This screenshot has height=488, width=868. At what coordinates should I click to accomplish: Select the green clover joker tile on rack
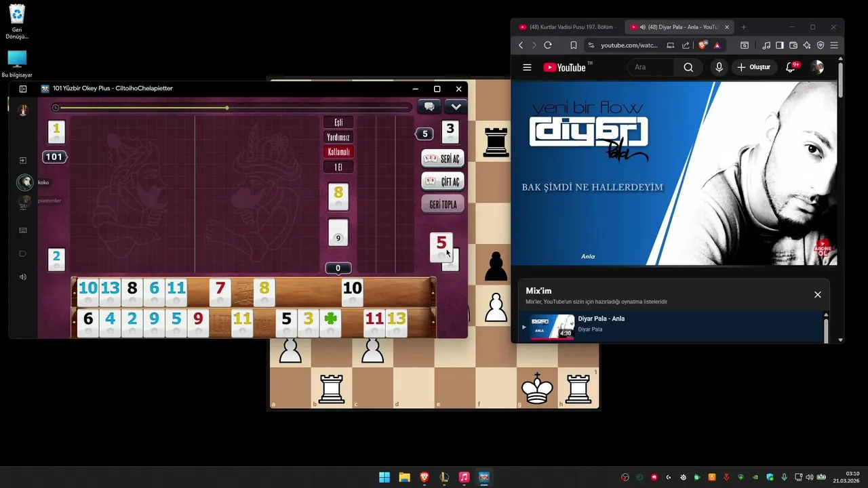coord(330,323)
